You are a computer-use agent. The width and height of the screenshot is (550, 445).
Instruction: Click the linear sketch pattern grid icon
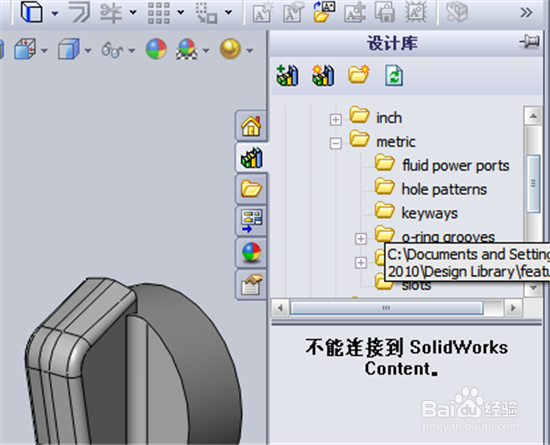pos(159,13)
